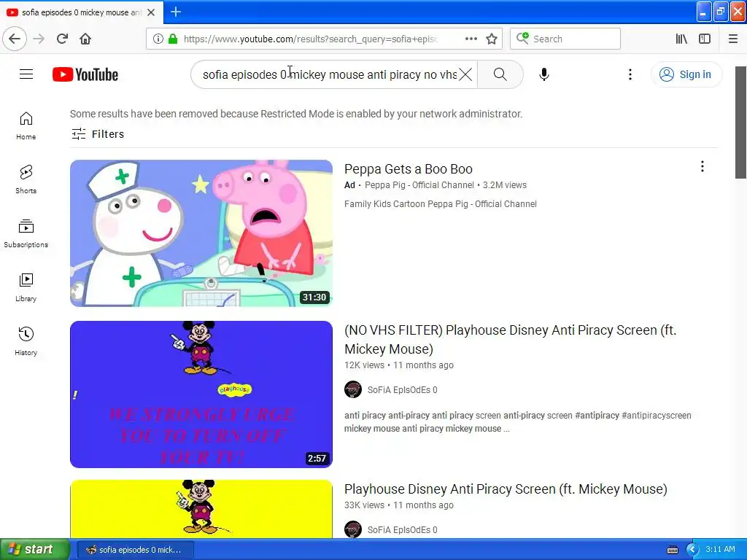The height and width of the screenshot is (560, 747).
Task: Toggle the browser sidebars icon
Action: pos(705,39)
